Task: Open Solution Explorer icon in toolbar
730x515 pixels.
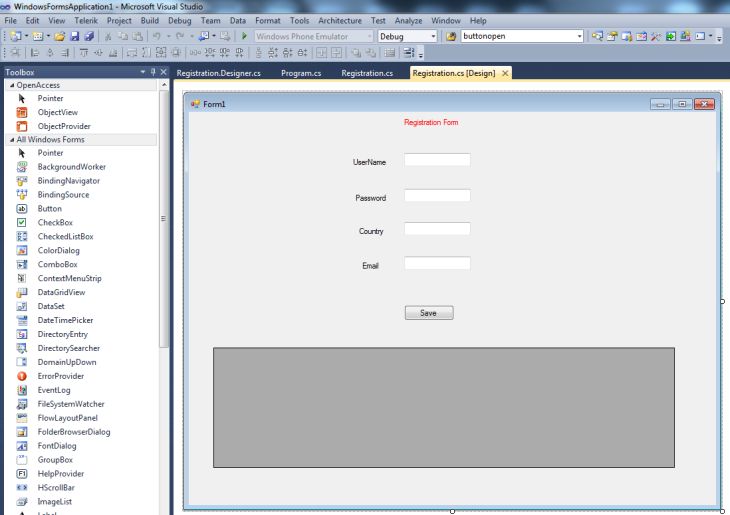Action: tap(597, 36)
